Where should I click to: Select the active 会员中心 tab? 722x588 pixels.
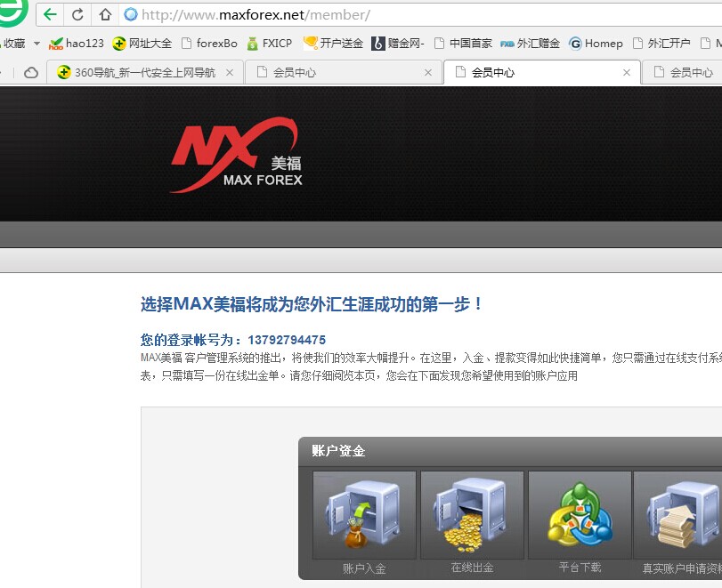coord(542,72)
